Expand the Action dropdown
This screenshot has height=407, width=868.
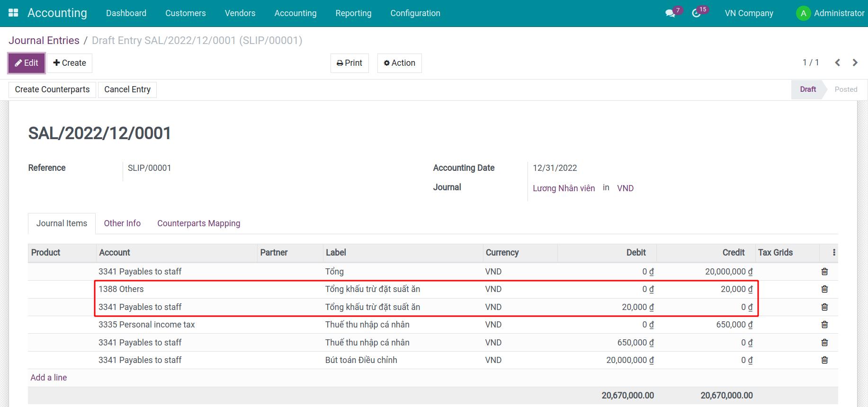399,63
